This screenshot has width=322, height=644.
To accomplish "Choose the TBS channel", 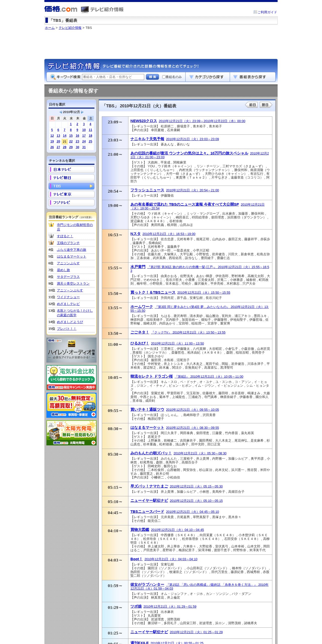I will click(x=71, y=186).
